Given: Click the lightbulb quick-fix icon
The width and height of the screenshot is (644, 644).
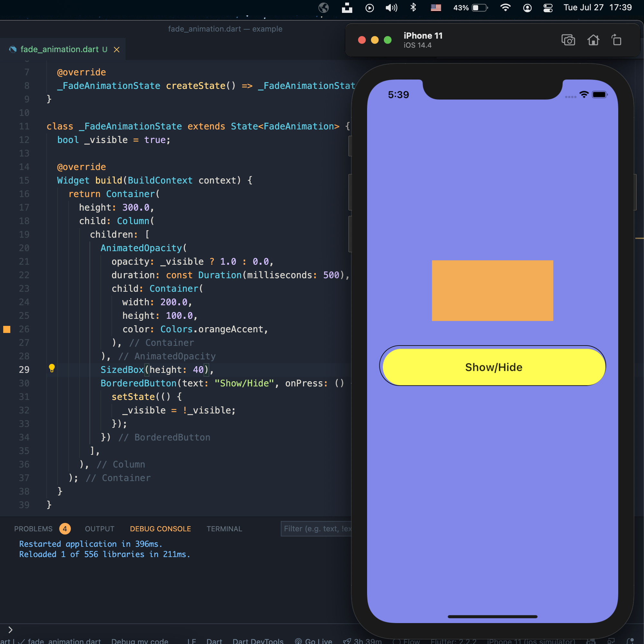Looking at the screenshot, I should tap(52, 368).
